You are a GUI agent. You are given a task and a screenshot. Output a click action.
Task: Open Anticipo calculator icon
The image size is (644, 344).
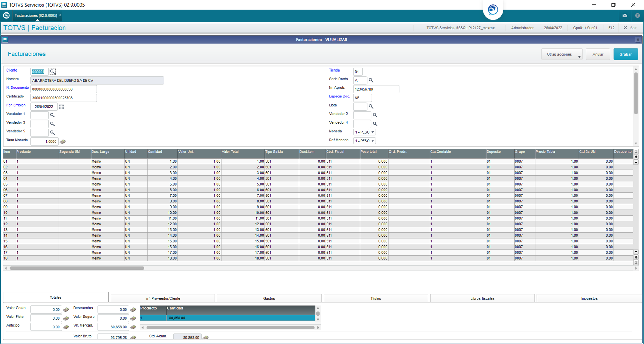66,327
